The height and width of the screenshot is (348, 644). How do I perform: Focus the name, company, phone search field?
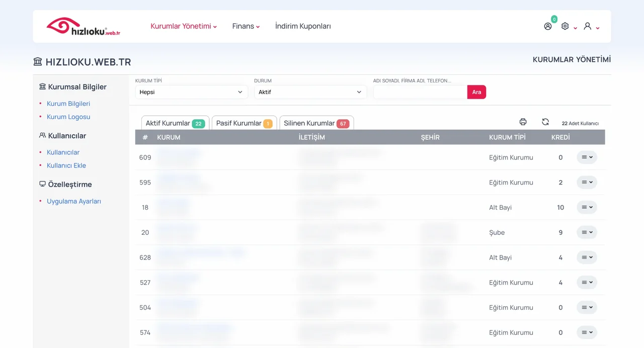click(420, 92)
